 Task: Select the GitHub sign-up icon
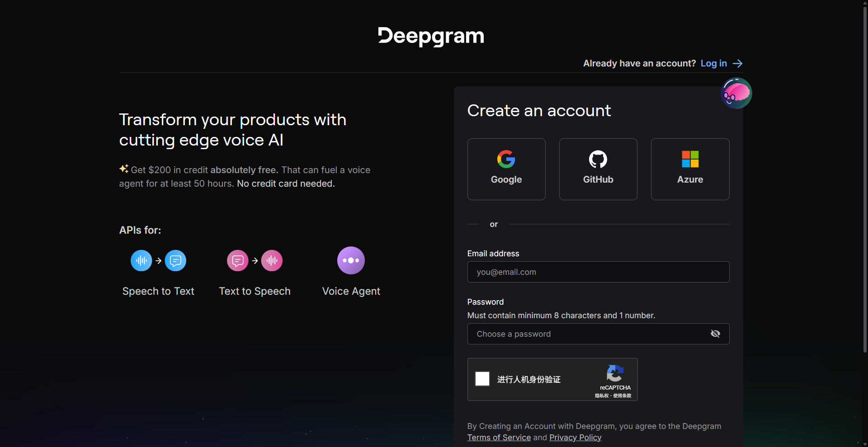tap(598, 159)
